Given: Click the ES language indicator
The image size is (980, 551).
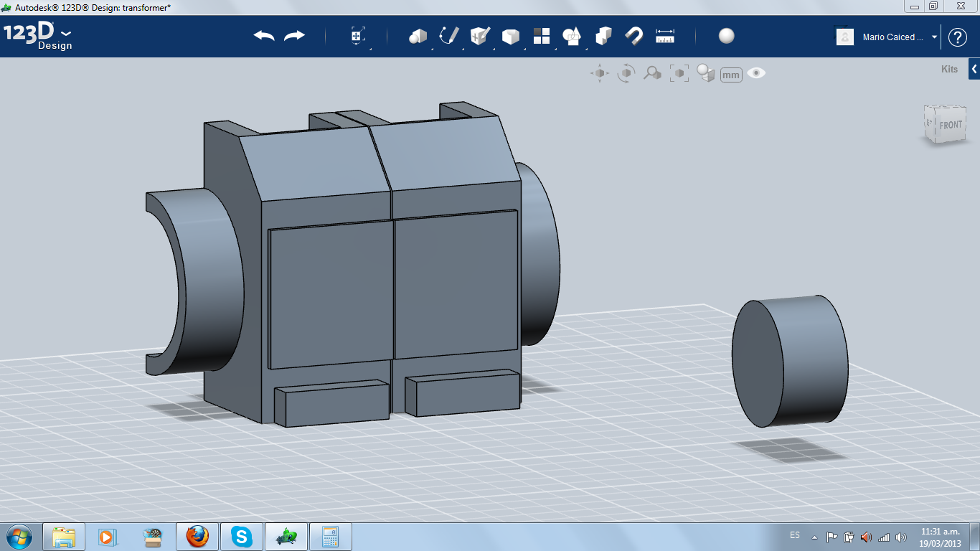Looking at the screenshot, I should (795, 535).
